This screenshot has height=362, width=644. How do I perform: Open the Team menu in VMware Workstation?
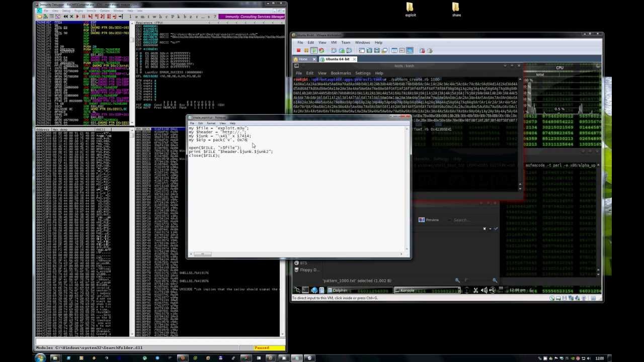[x=346, y=43]
